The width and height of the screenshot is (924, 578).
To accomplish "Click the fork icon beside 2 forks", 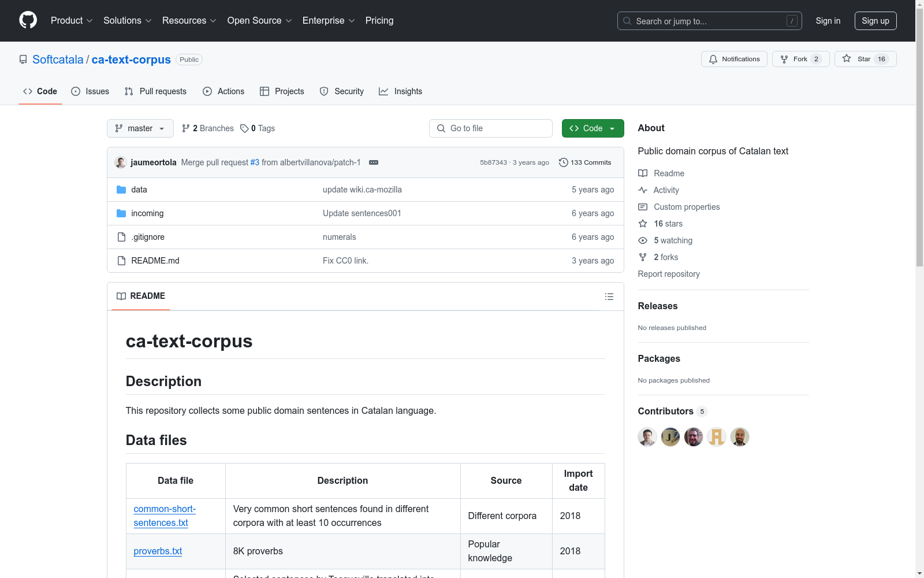I will coord(643,257).
